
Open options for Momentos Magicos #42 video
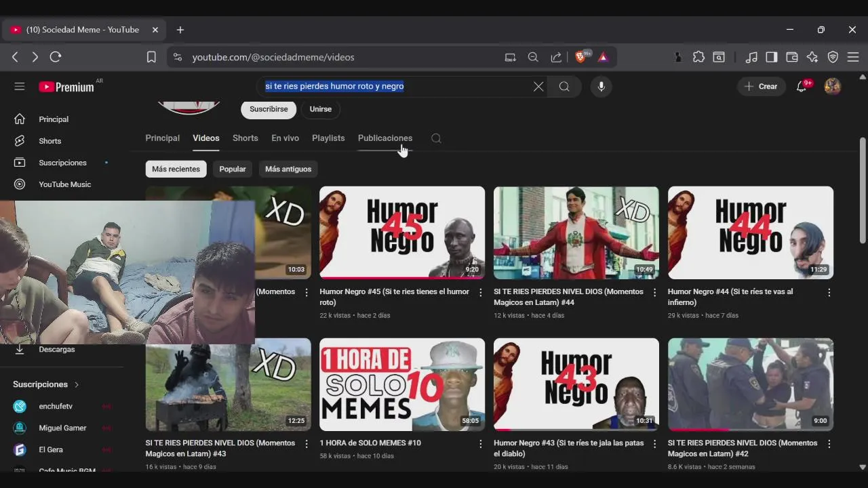pos(829,444)
